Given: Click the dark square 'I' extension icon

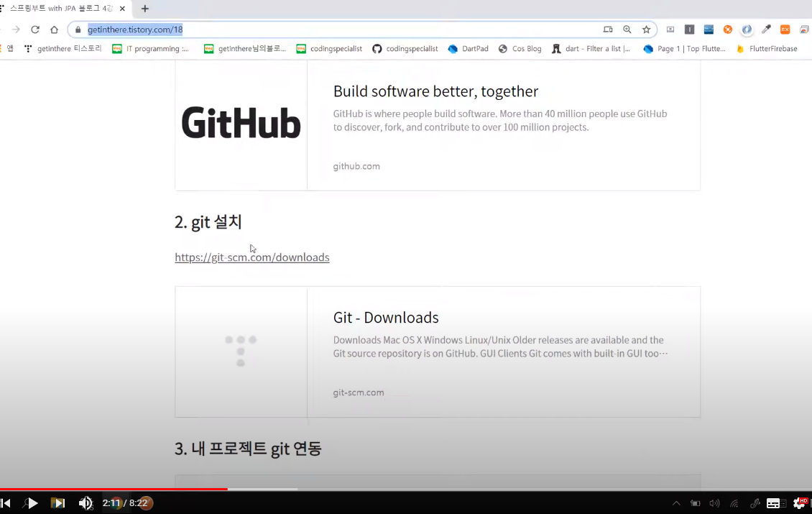Looking at the screenshot, I should click(689, 29).
